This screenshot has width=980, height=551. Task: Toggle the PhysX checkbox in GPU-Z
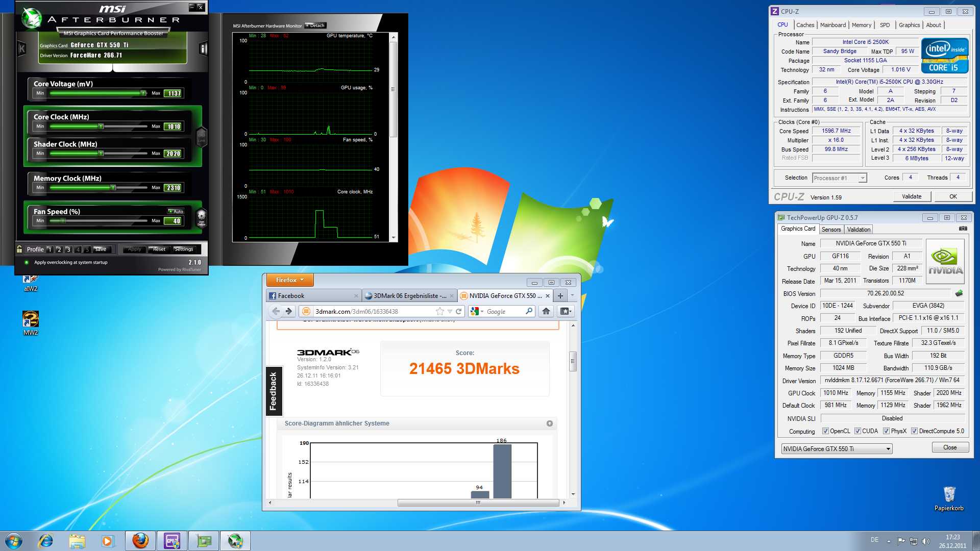click(887, 431)
